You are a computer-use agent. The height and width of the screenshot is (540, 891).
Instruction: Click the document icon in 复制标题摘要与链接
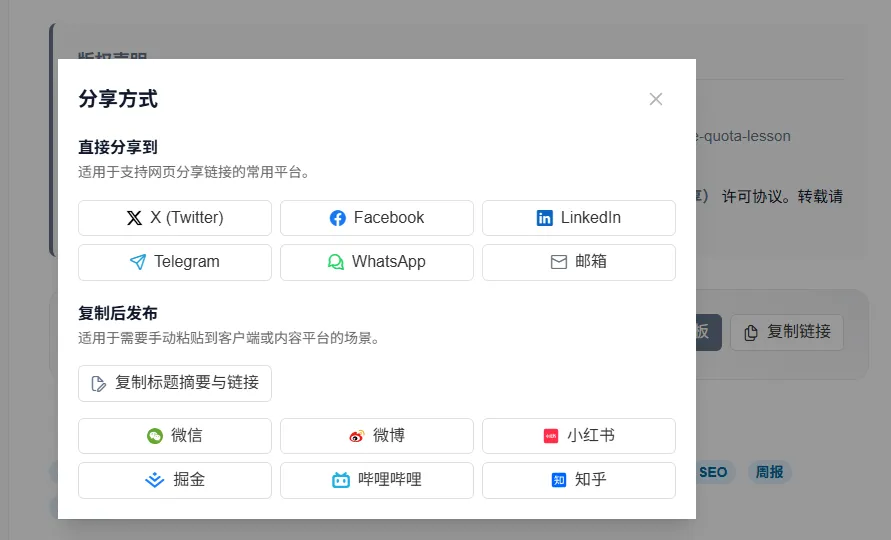(98, 384)
